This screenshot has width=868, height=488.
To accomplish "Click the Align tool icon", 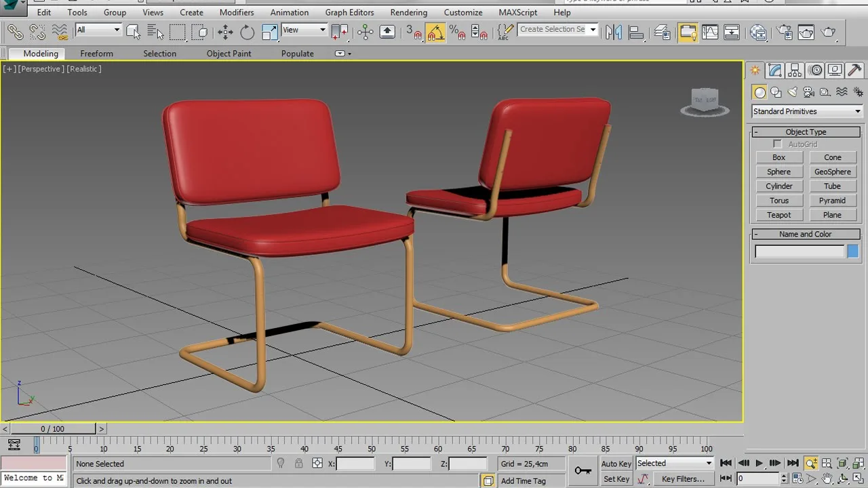I will pyautogui.click(x=636, y=32).
